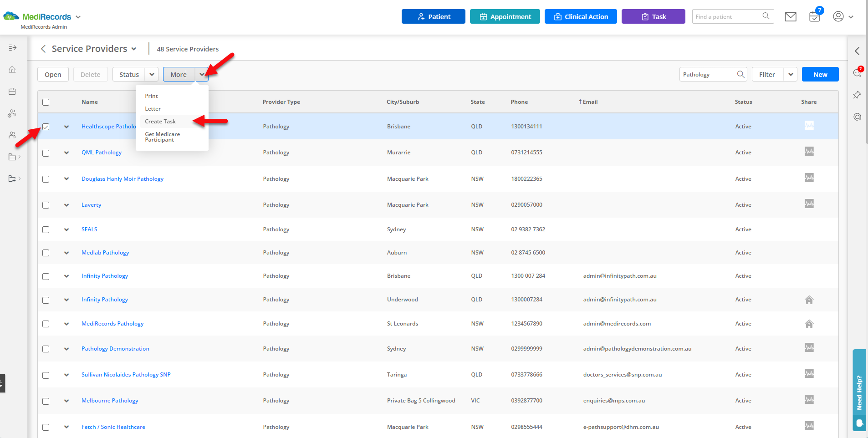The image size is (868, 438).
Task: Open the user account profile icon
Action: click(838, 16)
